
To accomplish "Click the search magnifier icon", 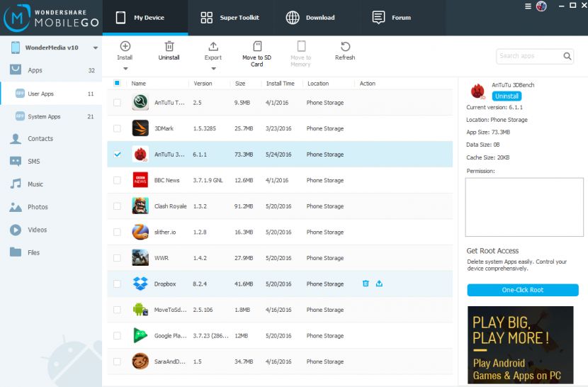I will tap(567, 56).
